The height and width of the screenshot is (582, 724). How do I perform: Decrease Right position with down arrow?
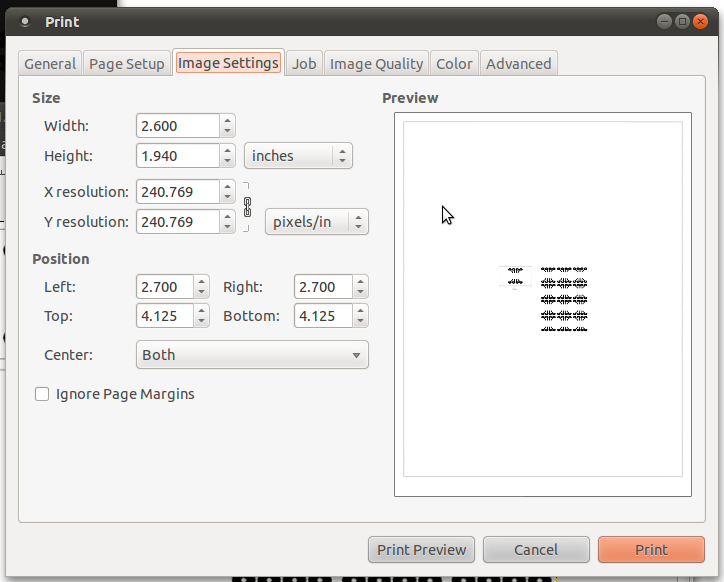point(360,292)
